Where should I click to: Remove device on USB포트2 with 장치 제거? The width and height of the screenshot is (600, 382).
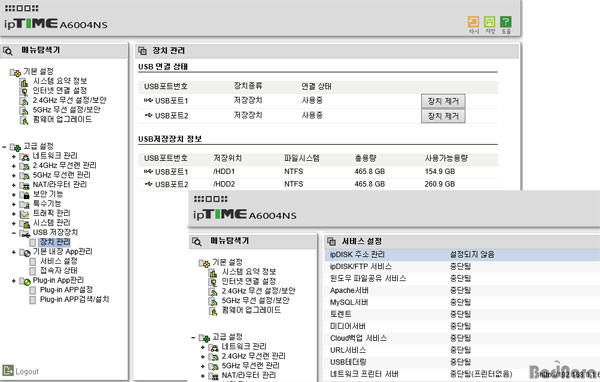coord(443,116)
